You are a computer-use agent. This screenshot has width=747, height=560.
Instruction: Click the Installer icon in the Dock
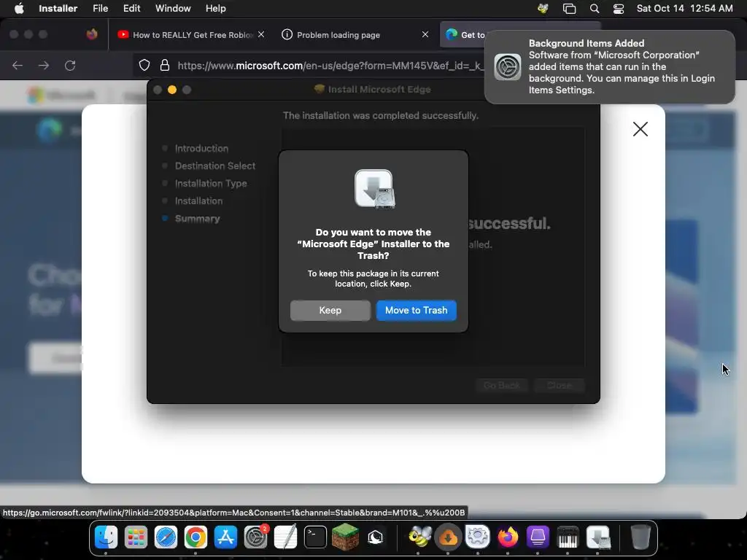pyautogui.click(x=598, y=537)
